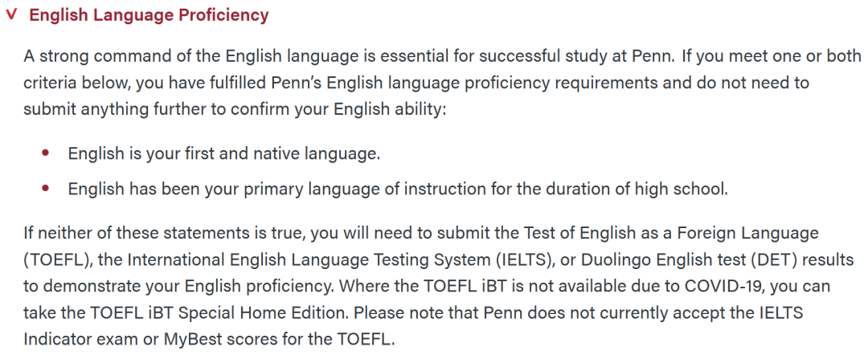Click the red bullet before first native language
The image size is (868, 355).
tap(45, 153)
